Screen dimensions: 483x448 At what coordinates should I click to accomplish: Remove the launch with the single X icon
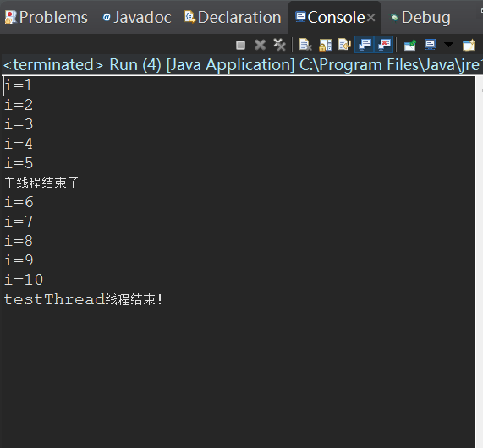(x=260, y=45)
